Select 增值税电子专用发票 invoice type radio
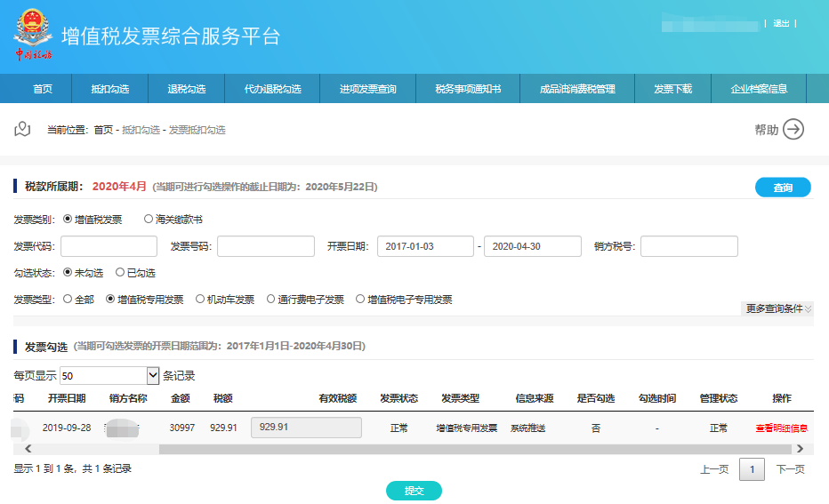This screenshot has width=829, height=504. (x=360, y=299)
